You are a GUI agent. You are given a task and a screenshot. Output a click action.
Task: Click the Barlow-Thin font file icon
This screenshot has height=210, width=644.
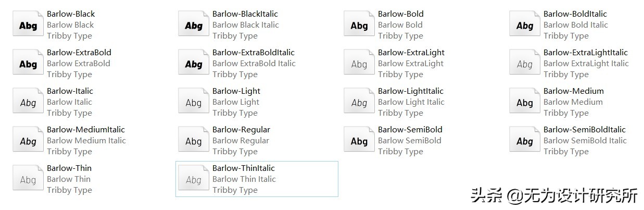click(x=28, y=179)
